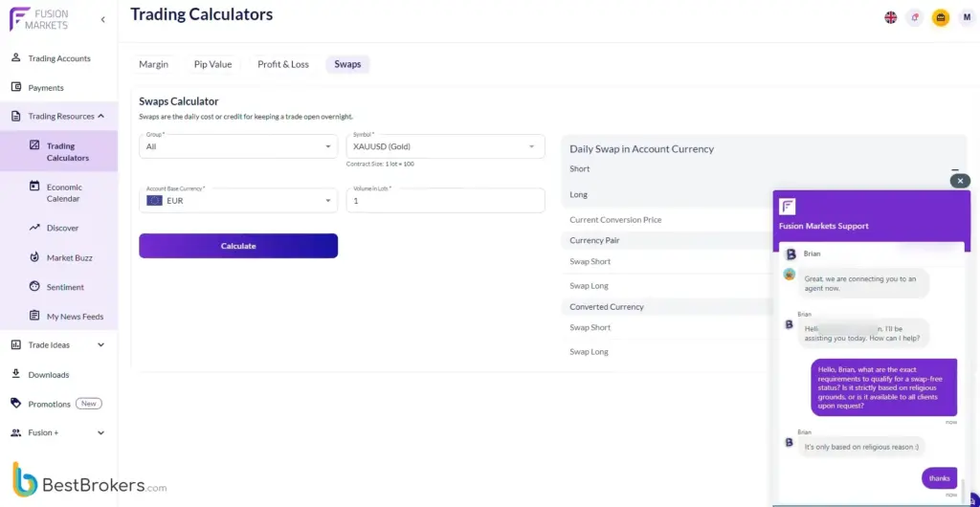
Task: Click the 'Converted Currency' section label
Action: 606,306
